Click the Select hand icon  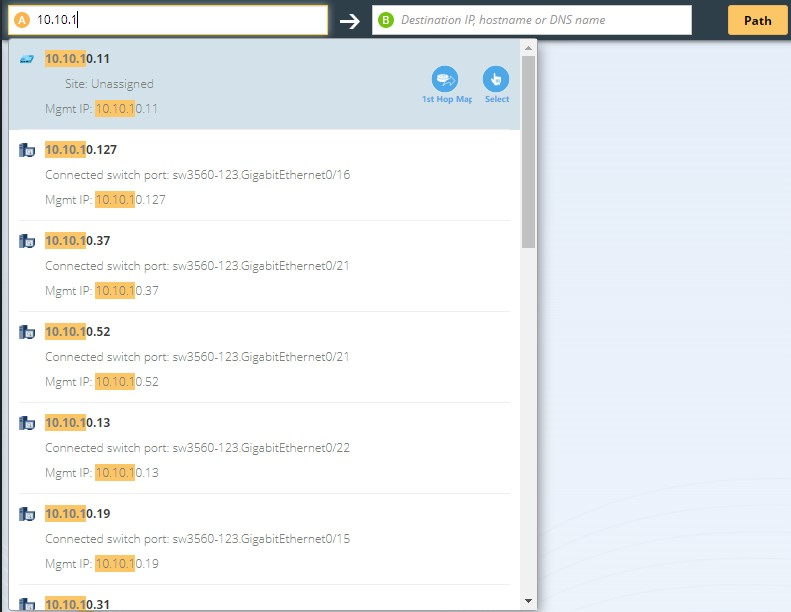tap(496, 79)
